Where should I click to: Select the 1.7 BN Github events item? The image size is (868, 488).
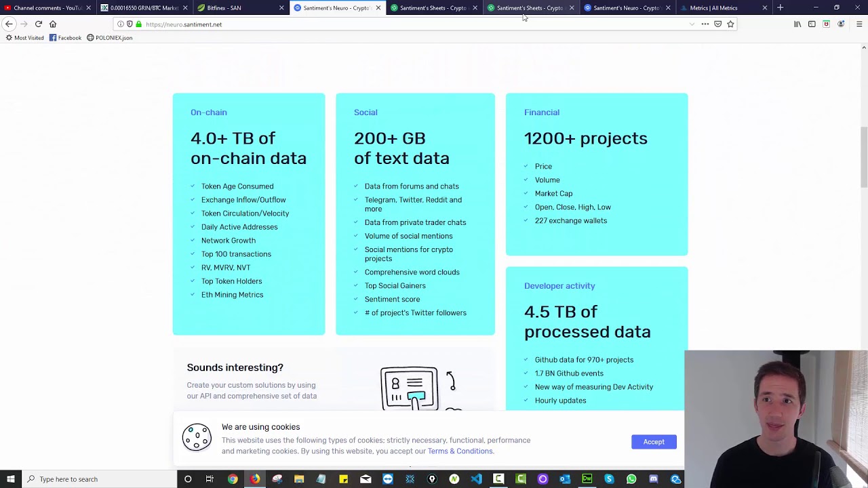(x=569, y=373)
